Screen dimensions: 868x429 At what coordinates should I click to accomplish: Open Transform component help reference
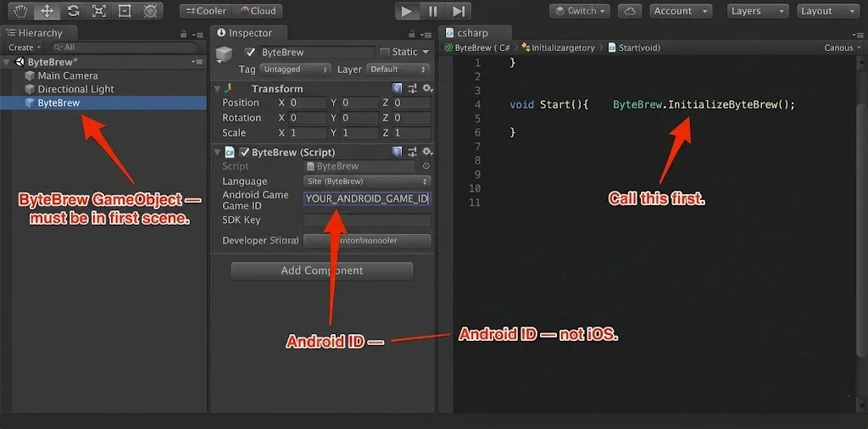[397, 88]
